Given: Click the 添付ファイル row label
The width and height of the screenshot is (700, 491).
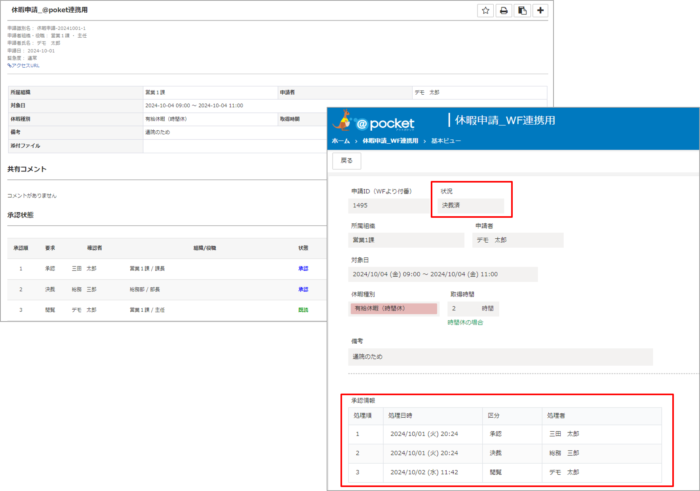Looking at the screenshot, I should point(25,146).
